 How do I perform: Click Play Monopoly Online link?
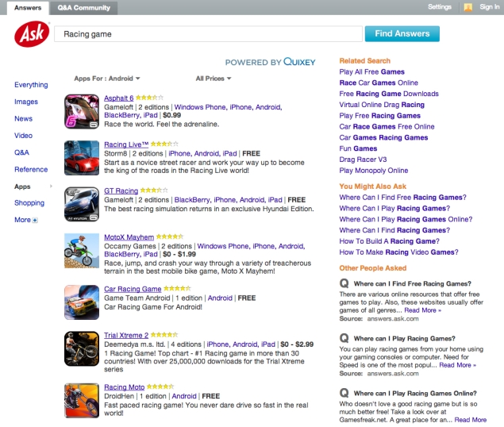[374, 170]
